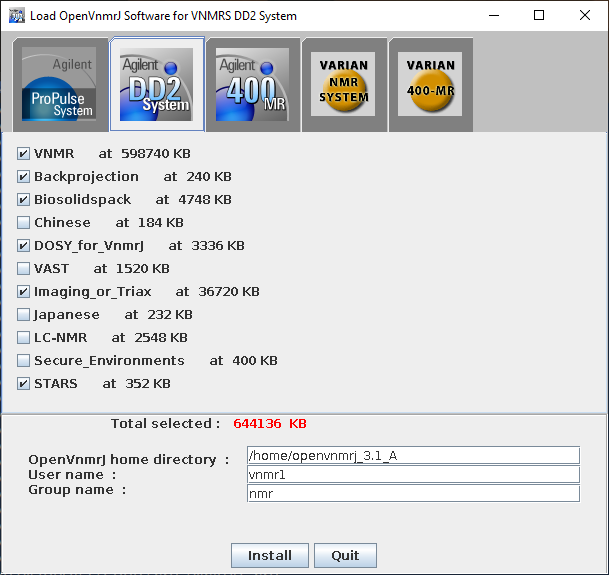Enable the VAST package checkbox

click(x=23, y=268)
